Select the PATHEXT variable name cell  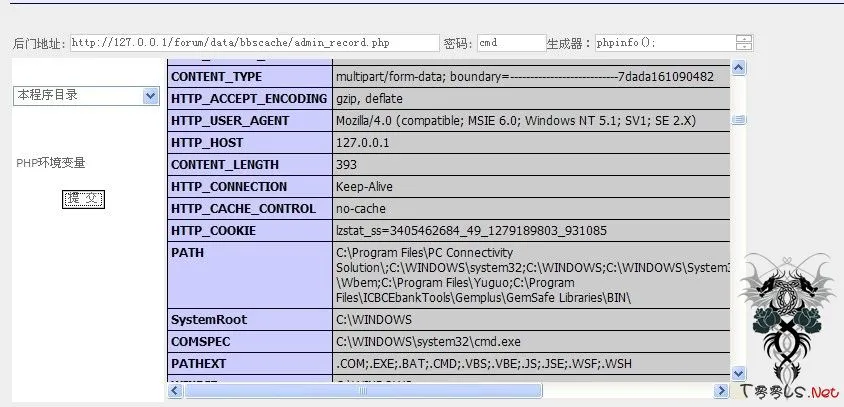coord(250,364)
